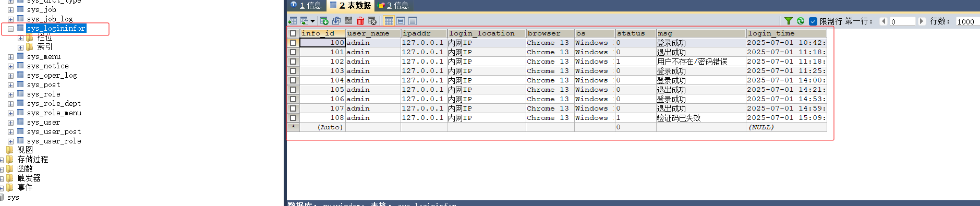Select the 验证码已失效 msg cell

click(701, 118)
